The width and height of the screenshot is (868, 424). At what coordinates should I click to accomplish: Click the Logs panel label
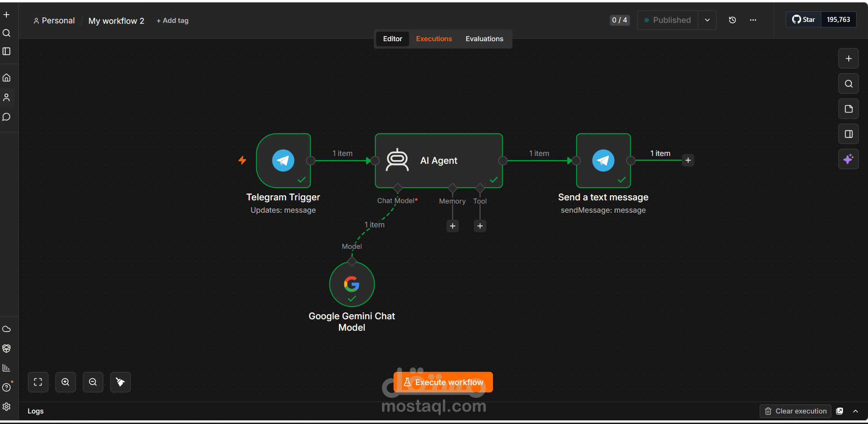36,411
